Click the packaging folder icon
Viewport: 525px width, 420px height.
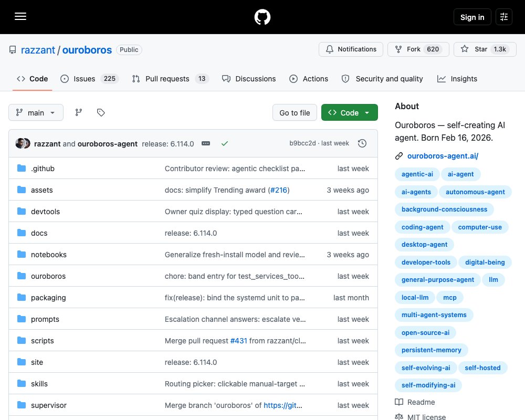pos(22,298)
